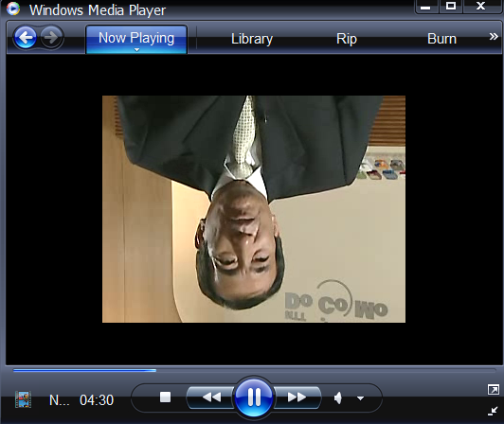The height and width of the screenshot is (424, 504).
Task: Click the blue Back navigation arrow
Action: tap(26, 38)
